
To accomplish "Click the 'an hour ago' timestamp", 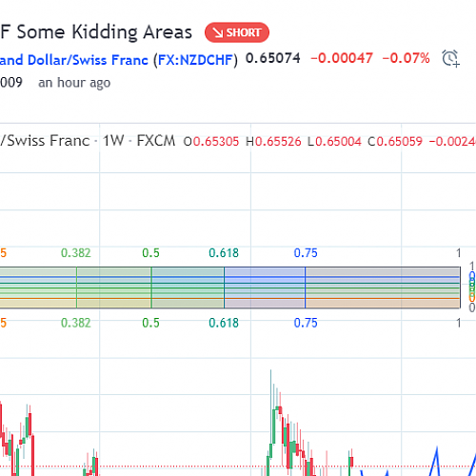I will pyautogui.click(x=74, y=83).
